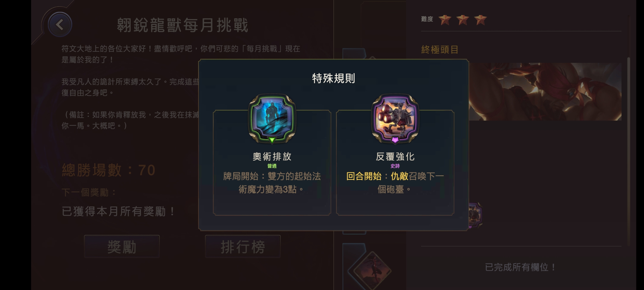The width and height of the screenshot is (644, 290).
Task: Tap the final boss artwork image
Action: click(545, 92)
